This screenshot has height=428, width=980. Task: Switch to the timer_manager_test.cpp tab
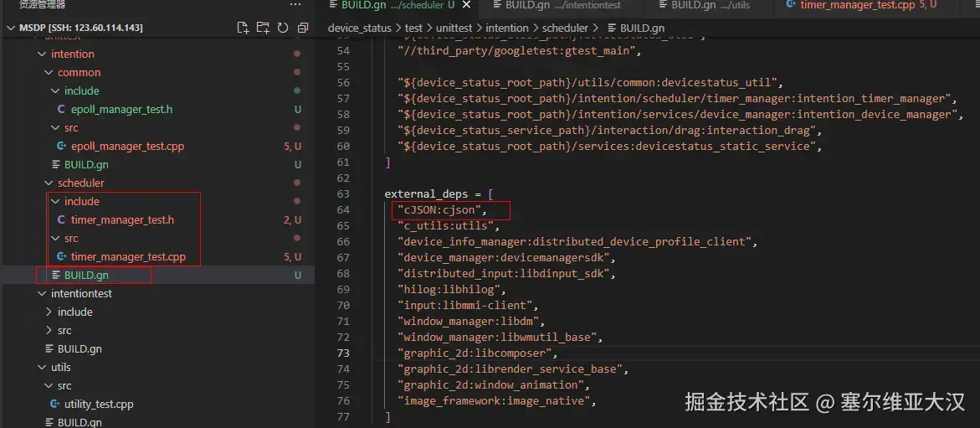[x=865, y=6]
